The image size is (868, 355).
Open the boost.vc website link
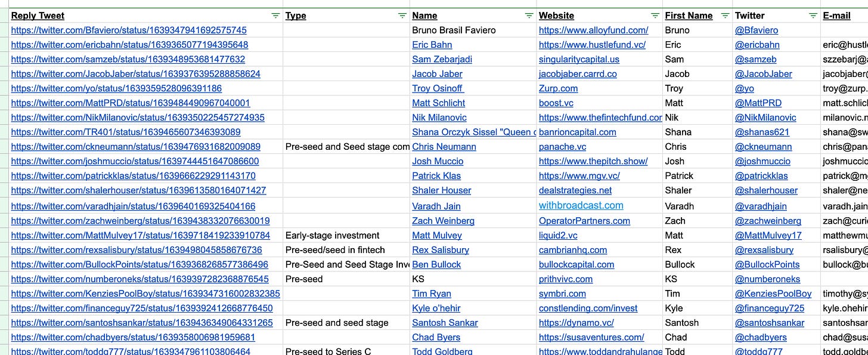tap(556, 103)
